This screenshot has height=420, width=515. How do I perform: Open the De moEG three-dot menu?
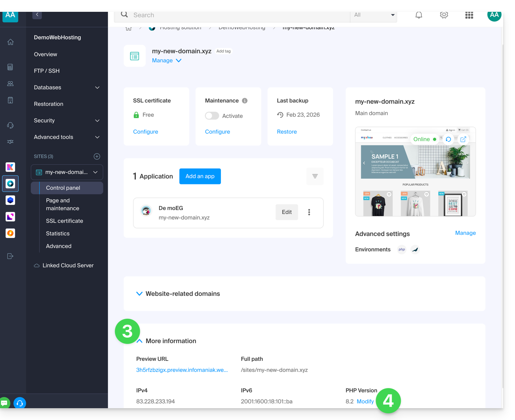(309, 212)
